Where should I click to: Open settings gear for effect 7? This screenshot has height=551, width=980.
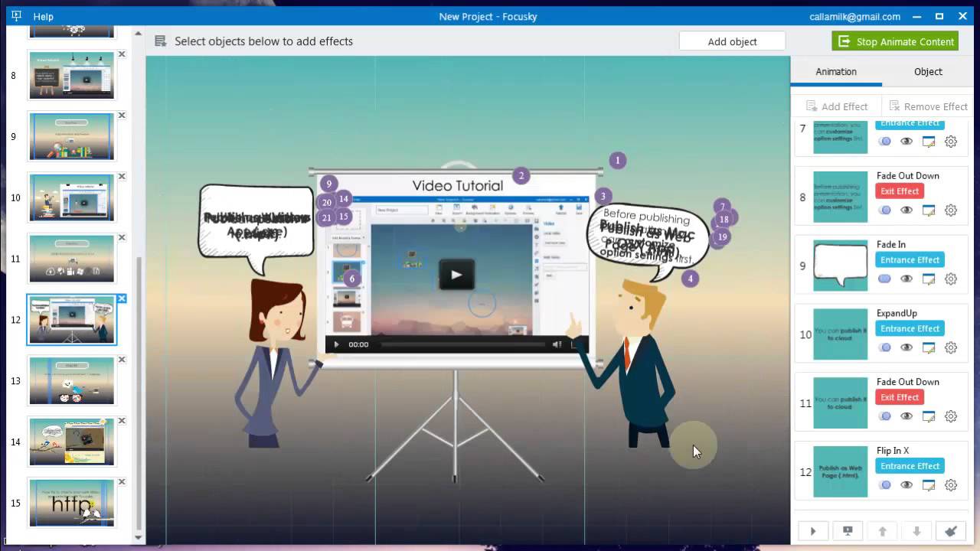951,142
